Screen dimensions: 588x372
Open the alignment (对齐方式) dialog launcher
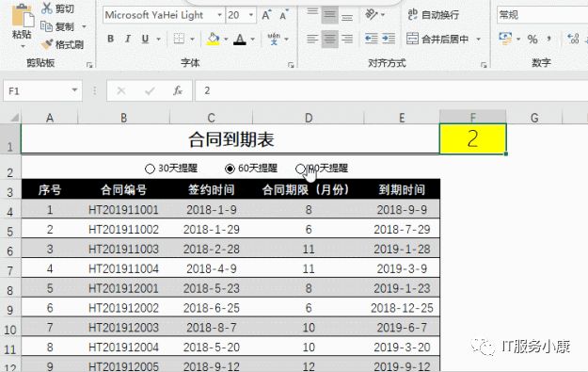(x=484, y=65)
